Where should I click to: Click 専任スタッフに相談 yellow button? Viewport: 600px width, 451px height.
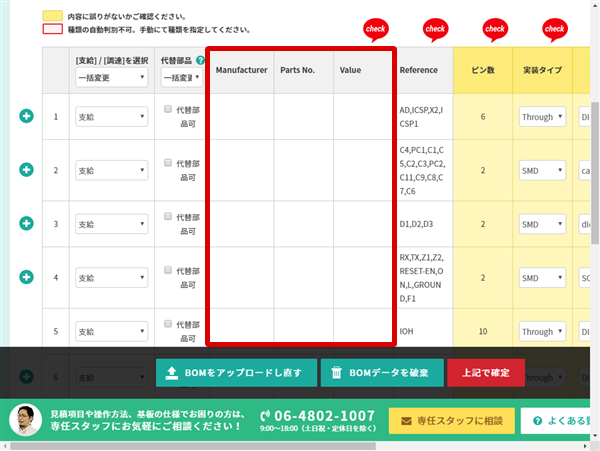(x=452, y=421)
